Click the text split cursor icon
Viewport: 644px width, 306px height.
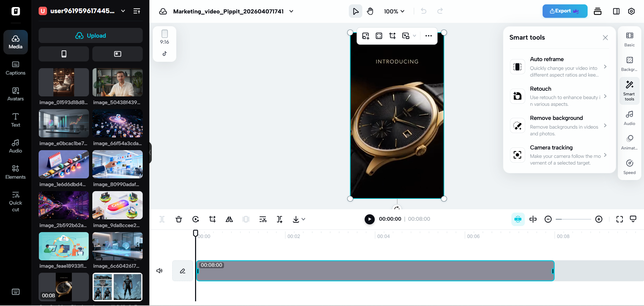tap(279, 219)
